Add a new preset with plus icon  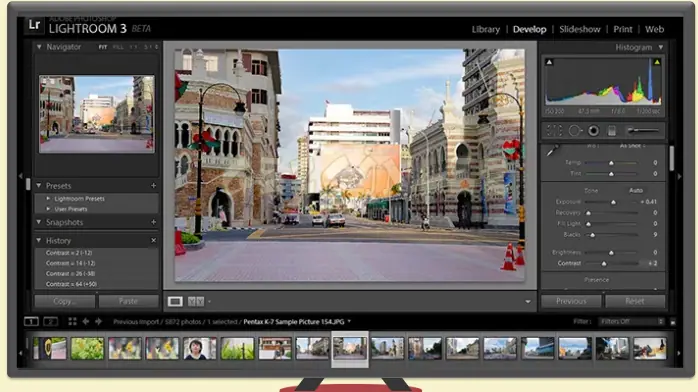[x=154, y=186]
